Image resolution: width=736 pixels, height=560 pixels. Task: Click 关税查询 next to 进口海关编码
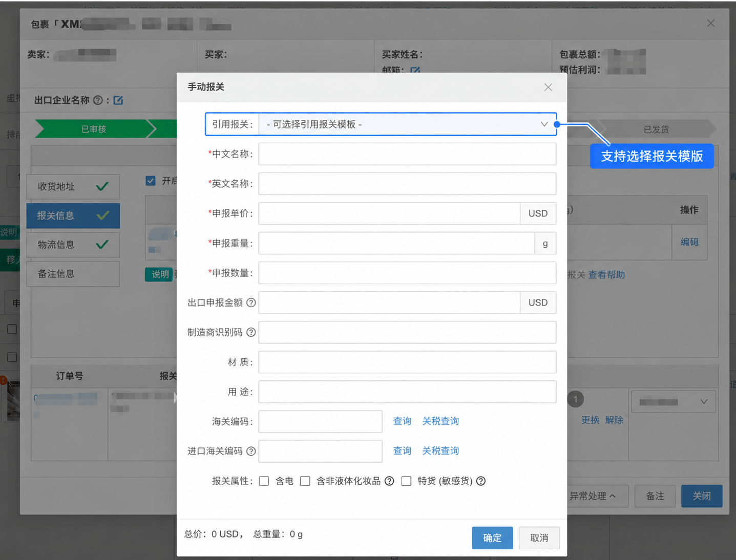coord(440,451)
